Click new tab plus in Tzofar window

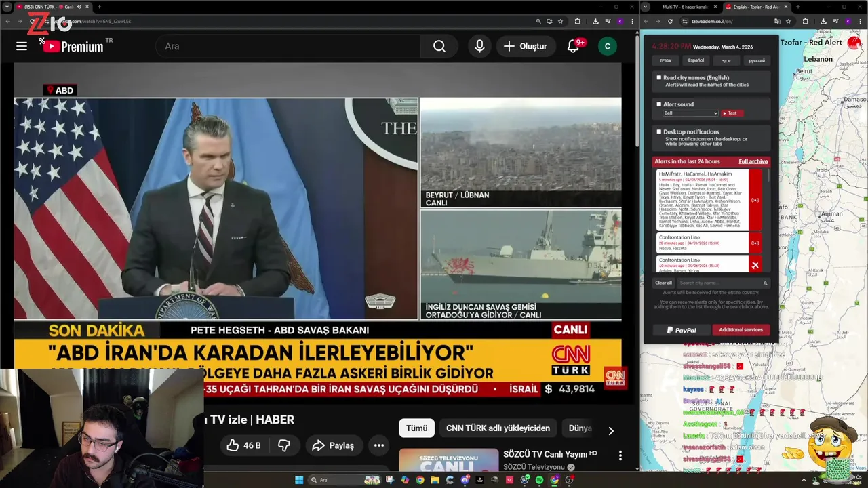797,7
